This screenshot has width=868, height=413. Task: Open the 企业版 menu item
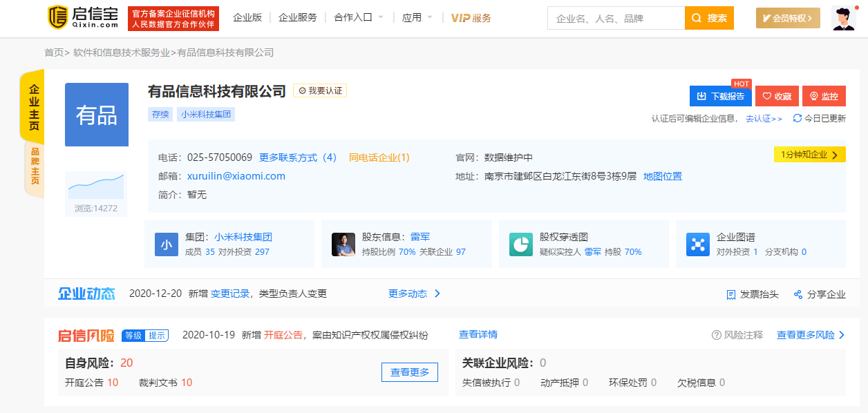pyautogui.click(x=247, y=18)
